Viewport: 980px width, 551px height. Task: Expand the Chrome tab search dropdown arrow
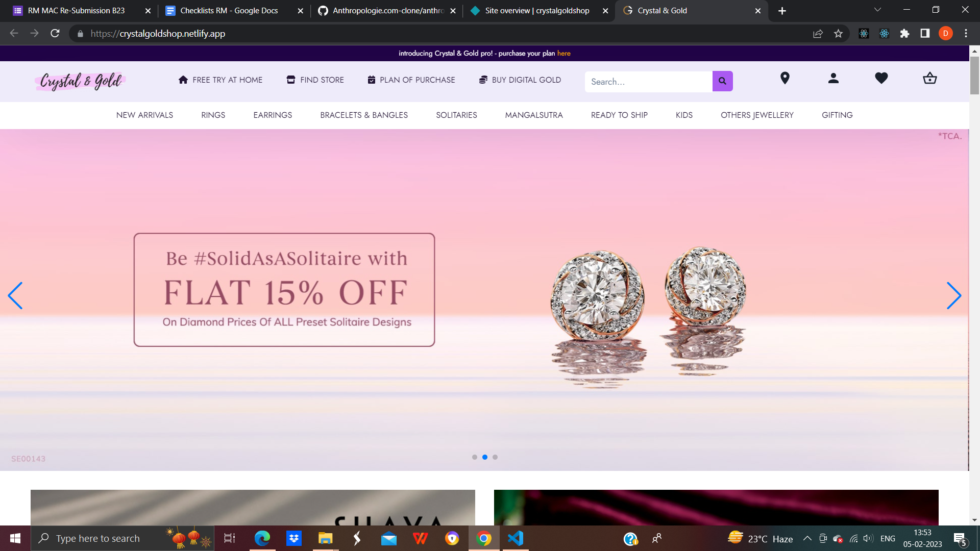click(877, 10)
